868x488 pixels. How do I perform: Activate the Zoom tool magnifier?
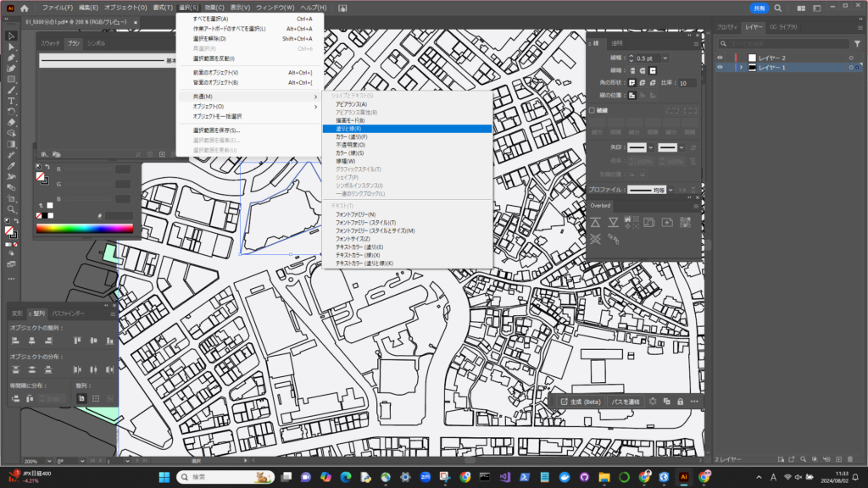pos(11,208)
